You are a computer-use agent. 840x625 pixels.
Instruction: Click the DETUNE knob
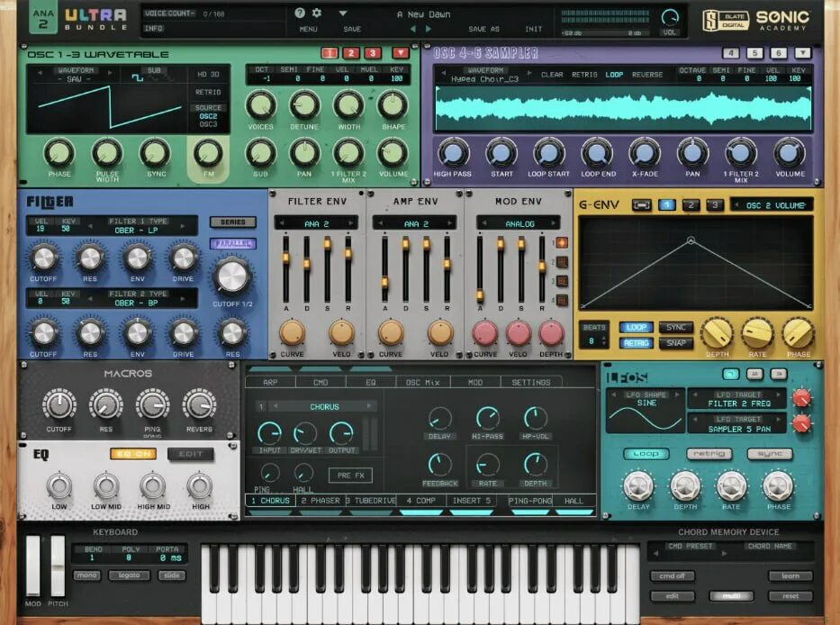tap(304, 105)
